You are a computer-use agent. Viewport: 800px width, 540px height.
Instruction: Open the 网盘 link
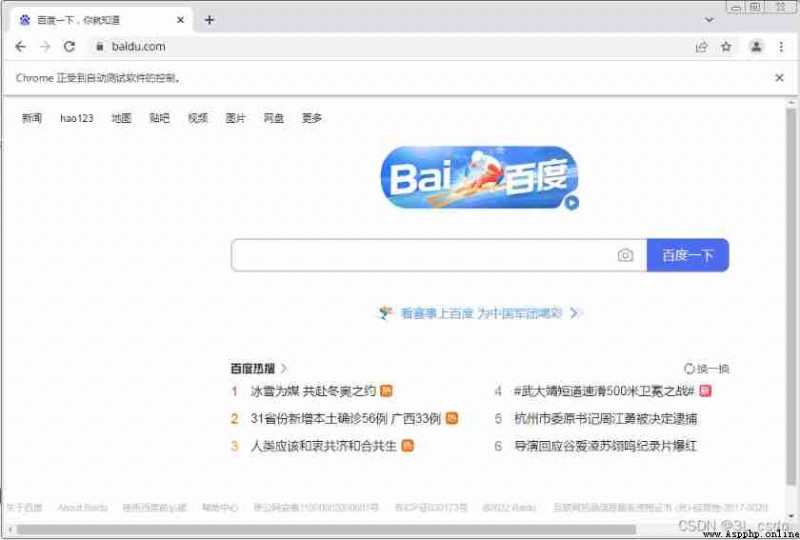click(273, 118)
